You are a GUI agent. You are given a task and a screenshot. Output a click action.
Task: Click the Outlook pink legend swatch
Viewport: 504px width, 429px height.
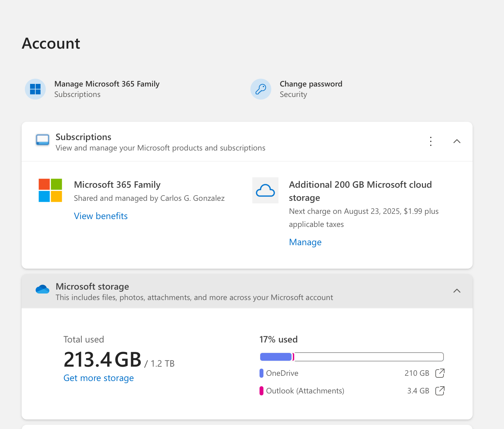click(261, 391)
